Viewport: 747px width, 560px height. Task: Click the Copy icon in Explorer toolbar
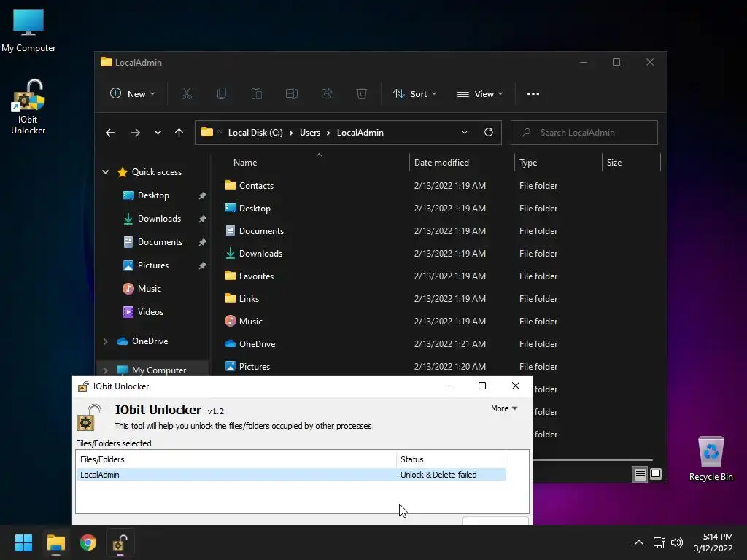(222, 94)
